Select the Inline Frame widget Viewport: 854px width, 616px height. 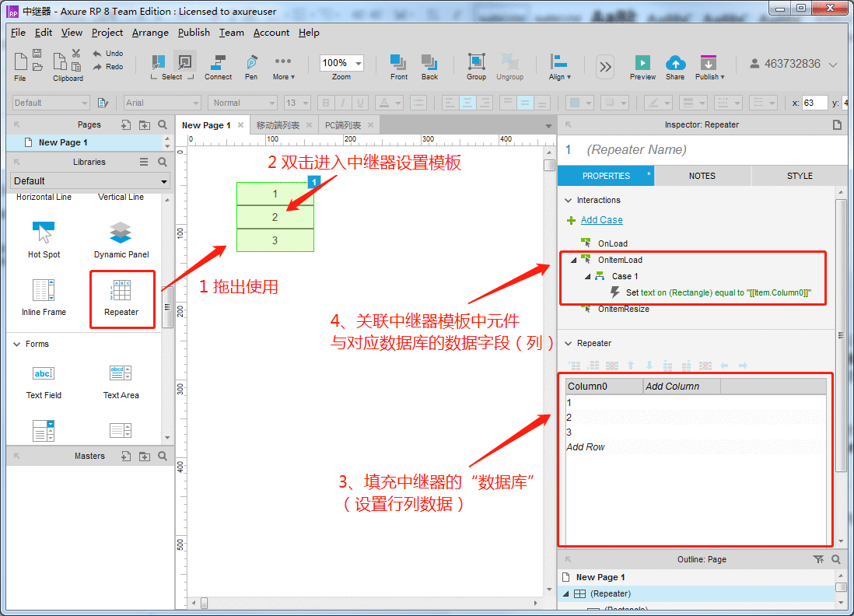[x=44, y=297]
